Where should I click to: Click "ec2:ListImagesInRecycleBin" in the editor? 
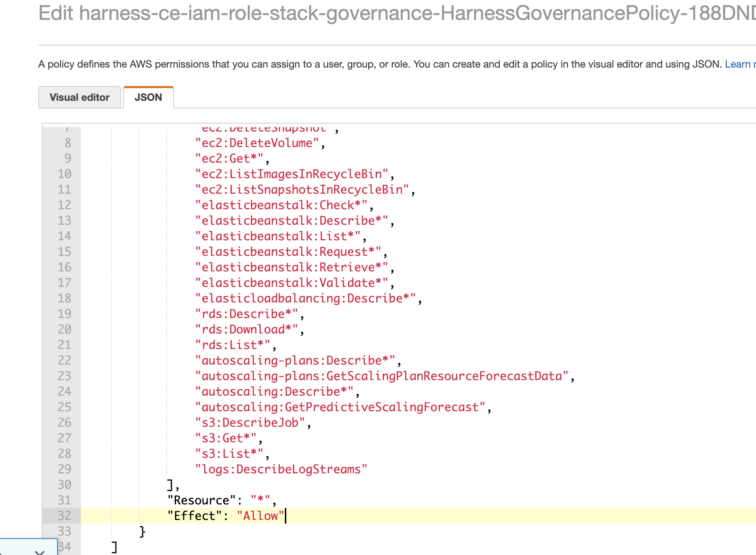pos(291,174)
